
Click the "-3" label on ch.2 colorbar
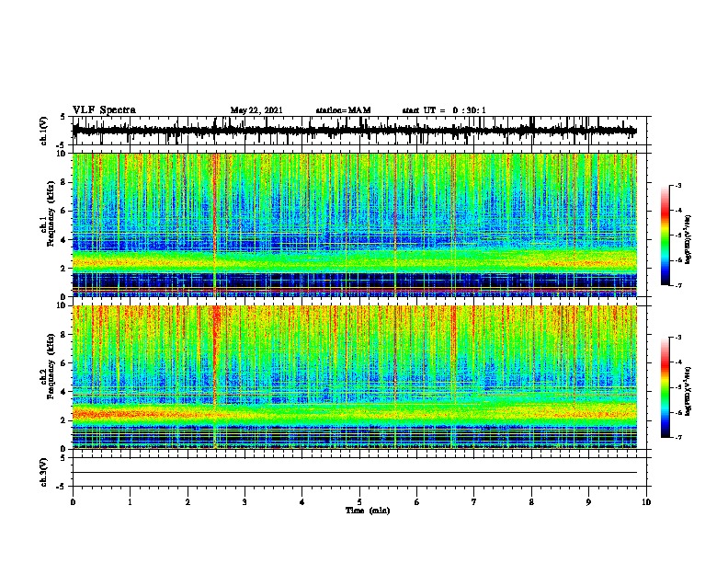pos(677,338)
